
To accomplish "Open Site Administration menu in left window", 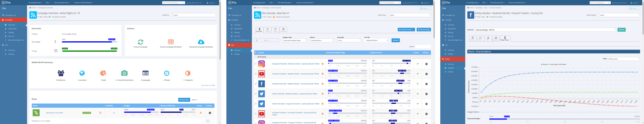I will pyautogui.click(x=62, y=3).
